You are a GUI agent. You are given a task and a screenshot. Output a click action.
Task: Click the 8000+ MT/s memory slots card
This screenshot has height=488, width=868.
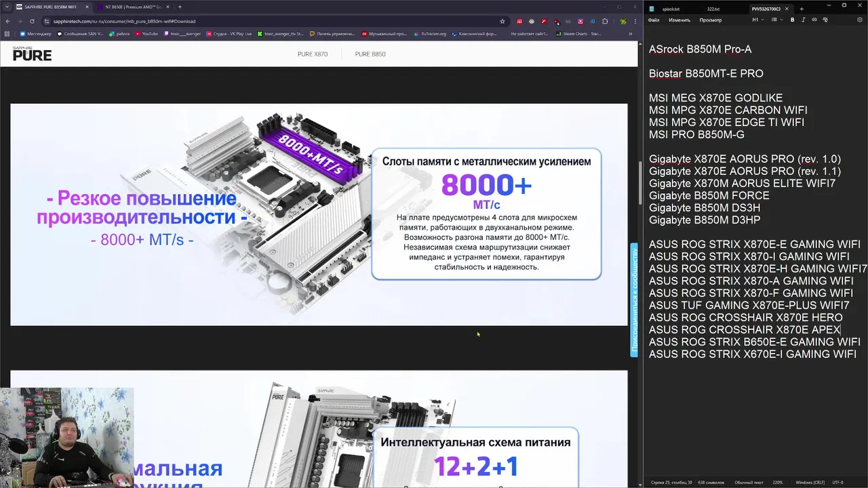(486, 213)
